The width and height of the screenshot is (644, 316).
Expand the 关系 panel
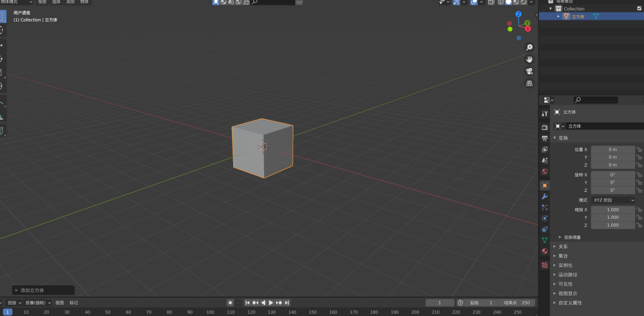[x=555, y=247]
